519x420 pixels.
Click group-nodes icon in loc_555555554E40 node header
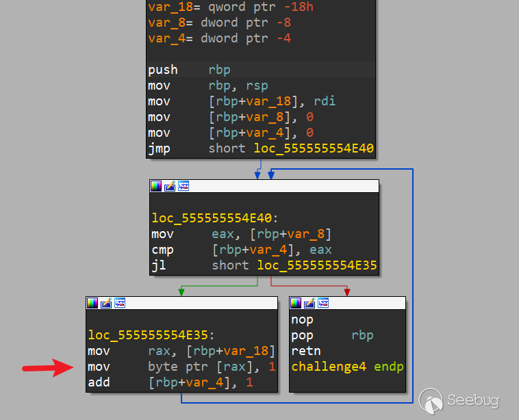(x=183, y=186)
